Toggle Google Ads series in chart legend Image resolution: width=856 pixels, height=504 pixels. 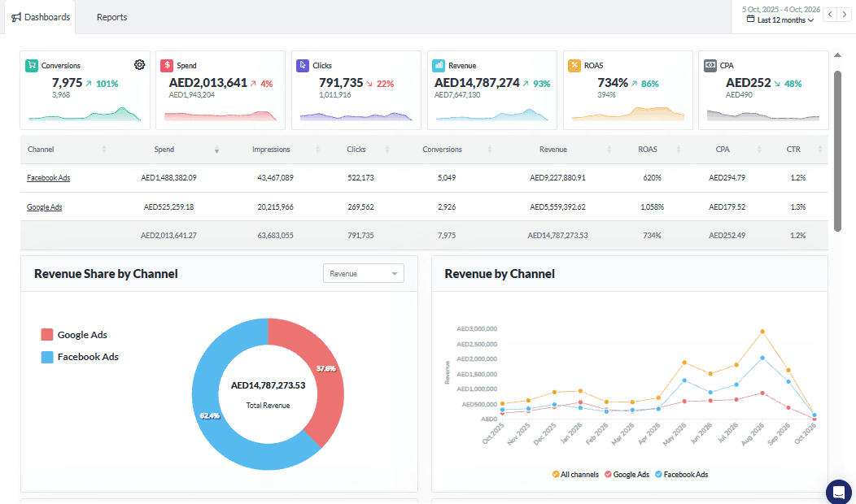click(627, 475)
